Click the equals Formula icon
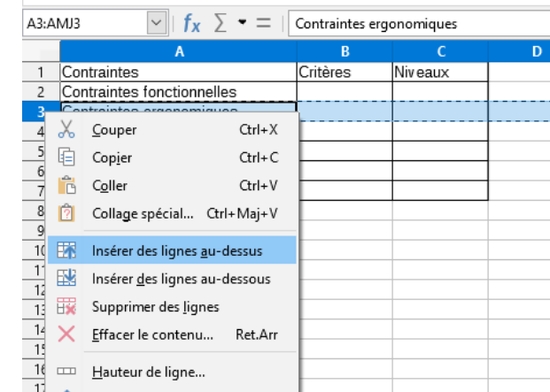Image resolution: width=550 pixels, height=392 pixels. click(263, 22)
